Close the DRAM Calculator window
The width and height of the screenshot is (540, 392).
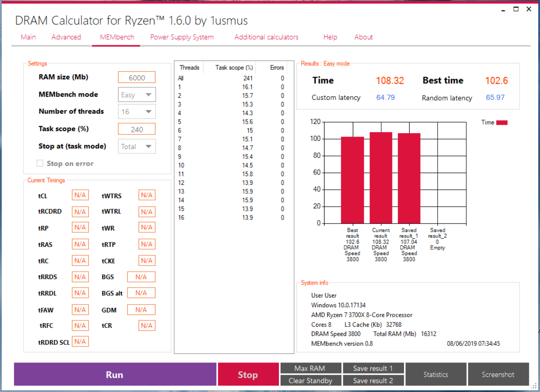click(x=529, y=9)
